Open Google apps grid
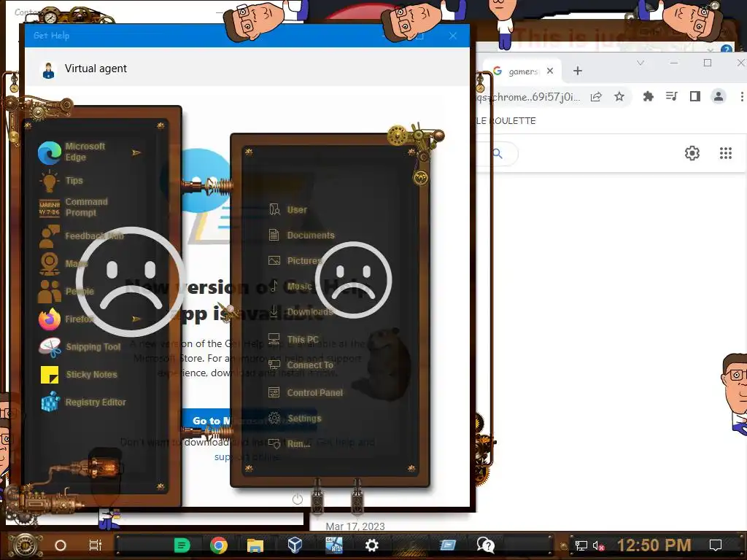This screenshot has height=560, width=747. 726,153
